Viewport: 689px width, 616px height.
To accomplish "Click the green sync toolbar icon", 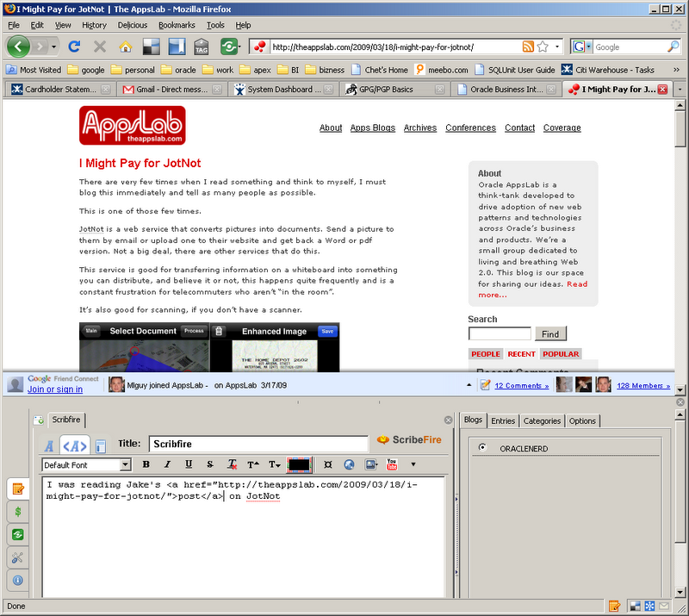I will [228, 47].
